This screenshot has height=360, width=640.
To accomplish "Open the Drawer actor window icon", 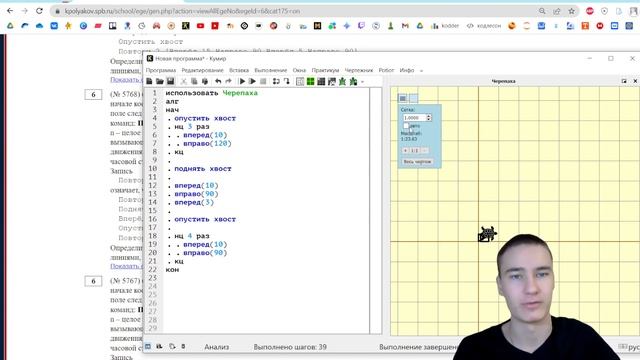I will [x=332, y=81].
